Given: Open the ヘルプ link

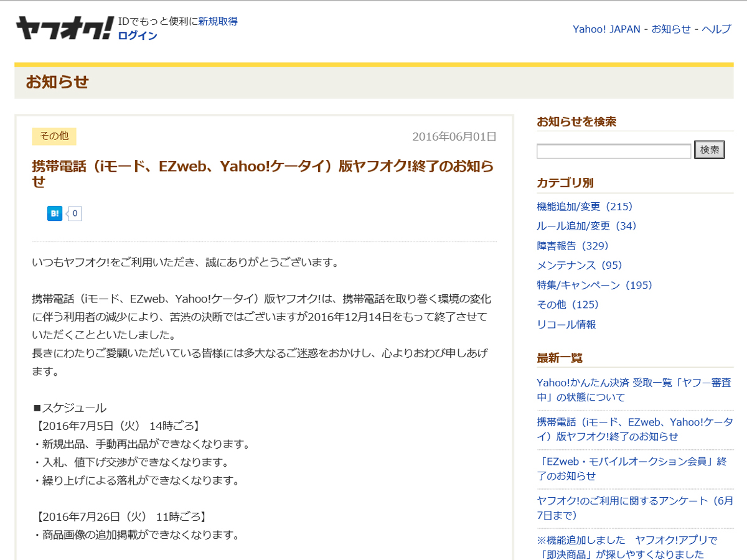Looking at the screenshot, I should click(x=716, y=29).
